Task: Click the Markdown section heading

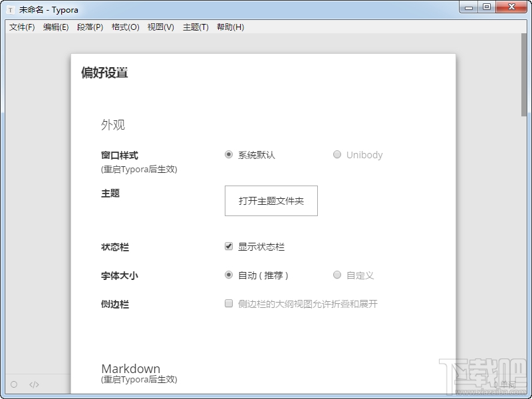Action: (130, 368)
